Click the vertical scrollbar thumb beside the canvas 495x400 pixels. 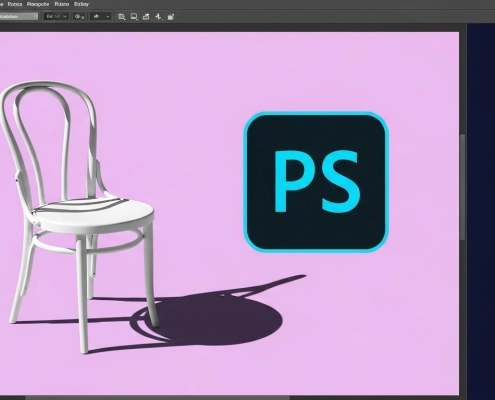463,187
